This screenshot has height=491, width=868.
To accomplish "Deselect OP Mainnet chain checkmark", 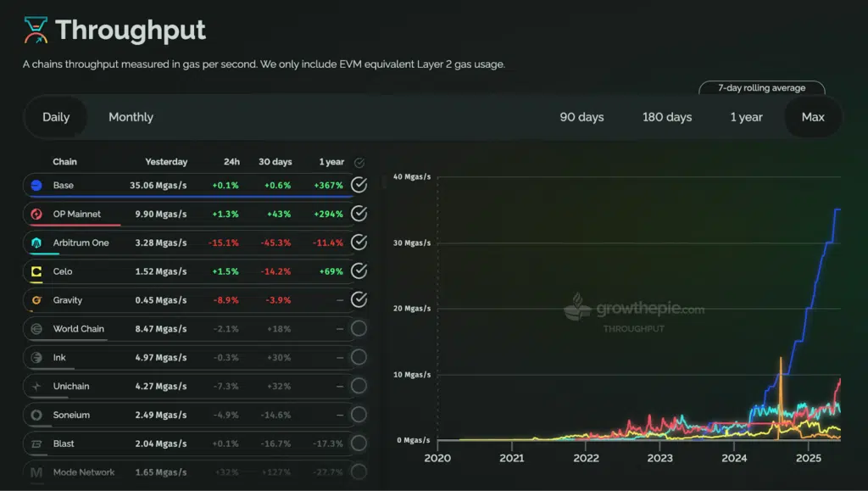I will tap(359, 214).
